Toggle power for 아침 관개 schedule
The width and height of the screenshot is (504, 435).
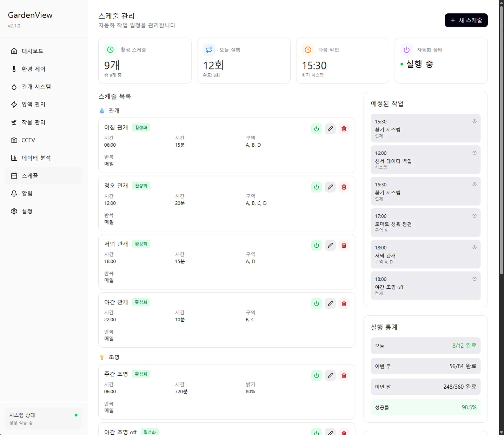(317, 129)
